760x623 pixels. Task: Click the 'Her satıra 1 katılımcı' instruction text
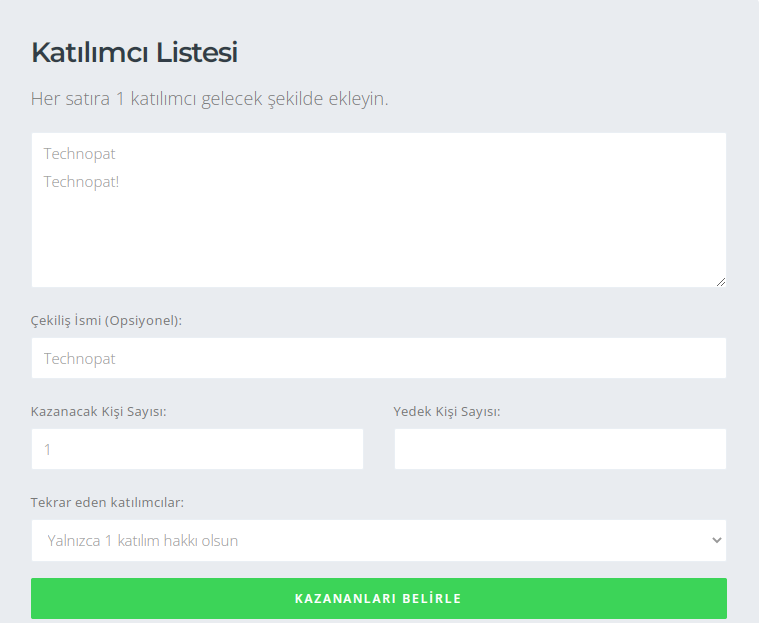coord(209,99)
